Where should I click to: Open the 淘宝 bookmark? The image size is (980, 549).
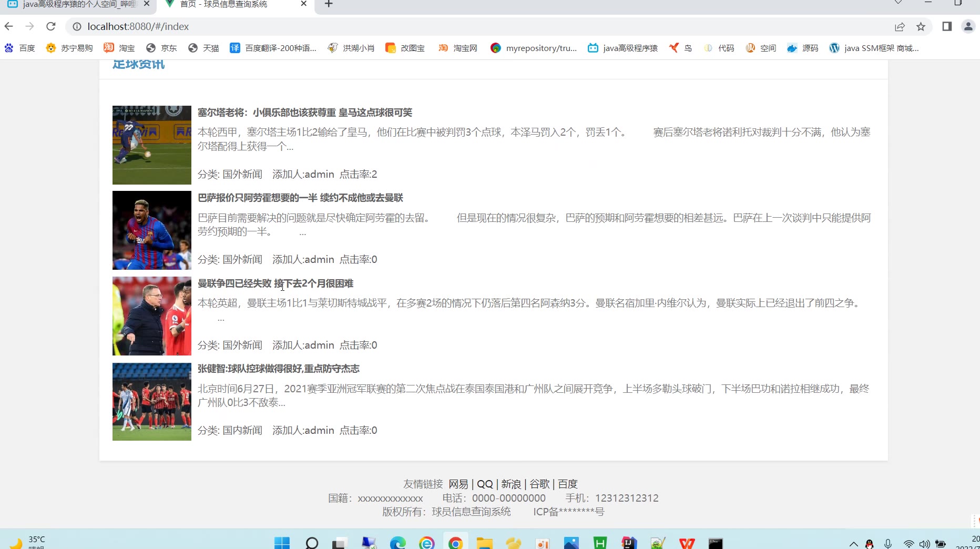pyautogui.click(x=119, y=48)
